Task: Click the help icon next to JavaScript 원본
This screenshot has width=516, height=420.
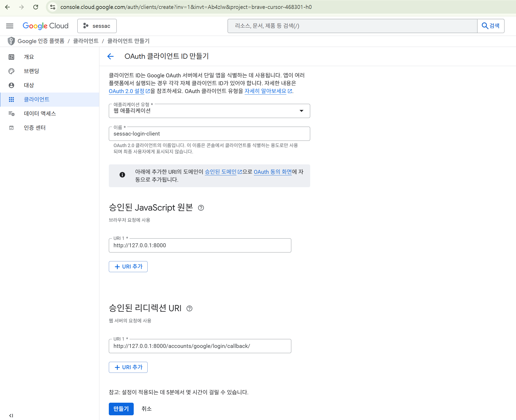Action: (201, 208)
